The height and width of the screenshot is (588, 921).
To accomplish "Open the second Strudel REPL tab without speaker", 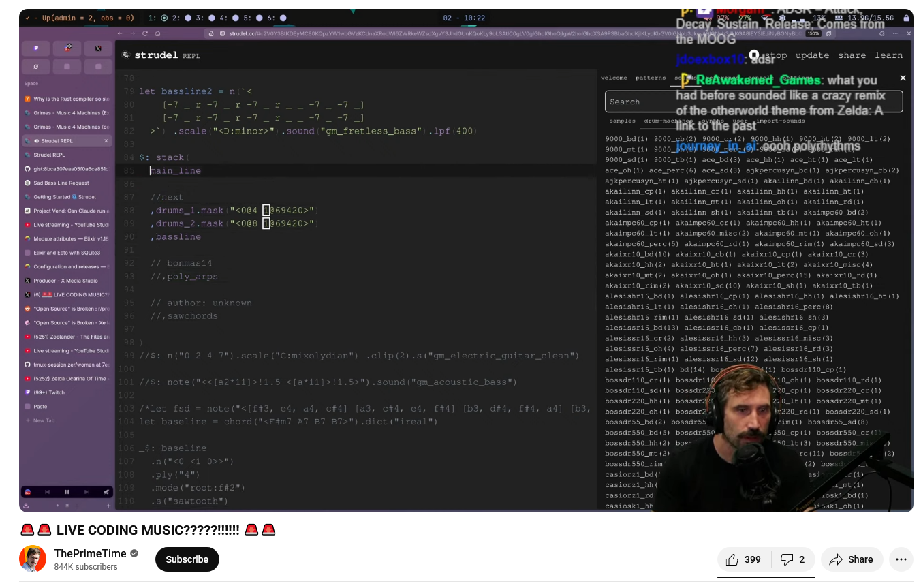I will 67,155.
